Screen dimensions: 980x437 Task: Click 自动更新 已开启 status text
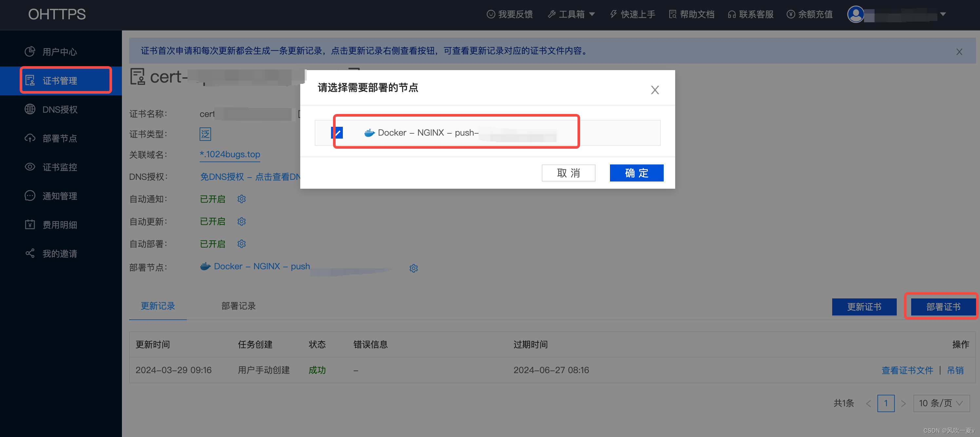point(212,221)
